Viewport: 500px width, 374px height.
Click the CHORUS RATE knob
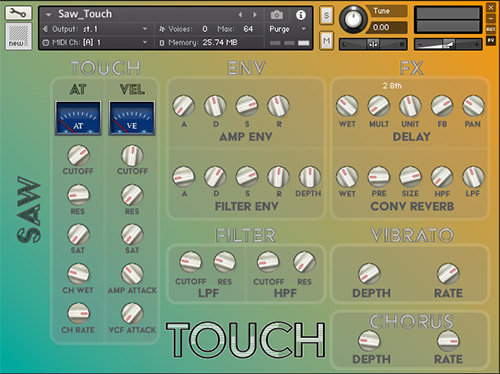[448, 341]
